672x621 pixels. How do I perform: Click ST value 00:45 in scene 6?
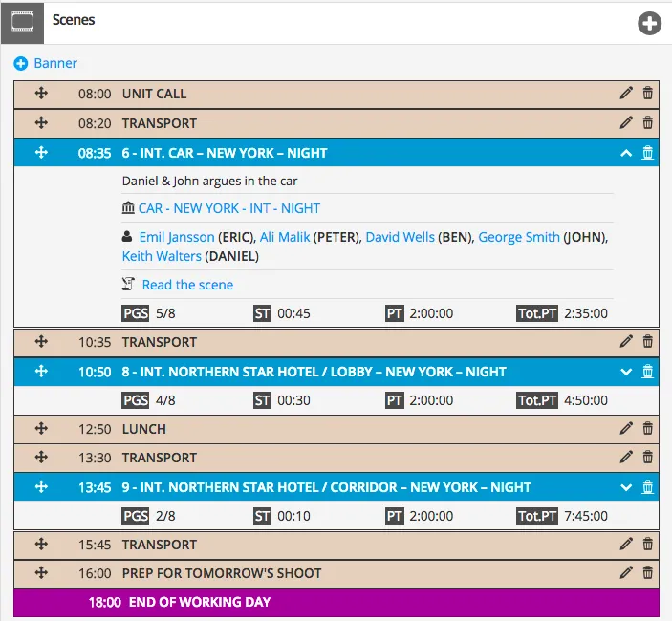293,313
